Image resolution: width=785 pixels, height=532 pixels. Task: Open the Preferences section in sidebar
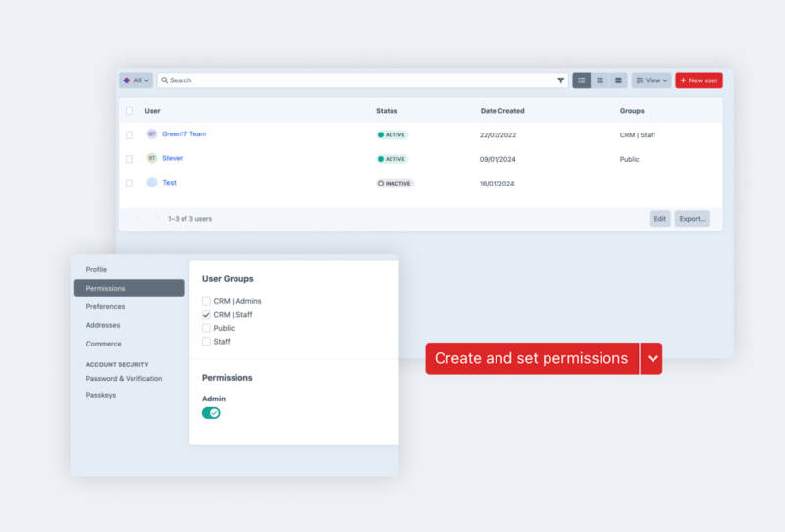(x=105, y=306)
